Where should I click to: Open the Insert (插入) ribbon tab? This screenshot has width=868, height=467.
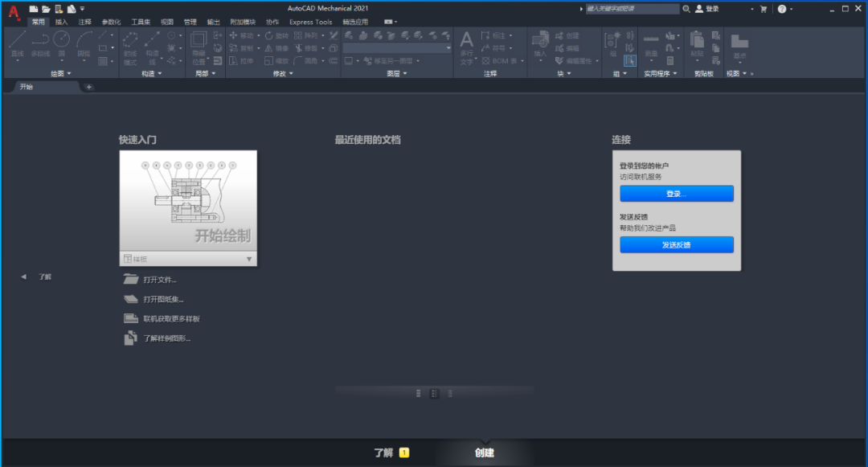(x=62, y=22)
